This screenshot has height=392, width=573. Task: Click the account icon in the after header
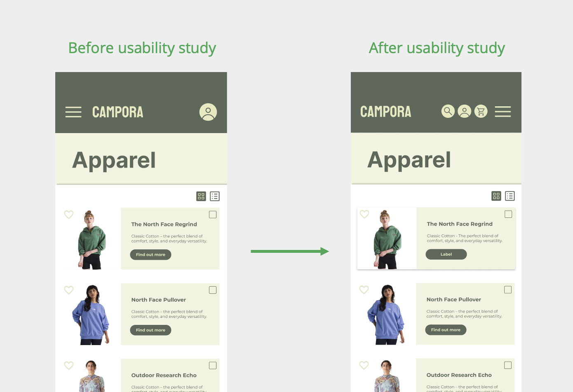tap(465, 111)
